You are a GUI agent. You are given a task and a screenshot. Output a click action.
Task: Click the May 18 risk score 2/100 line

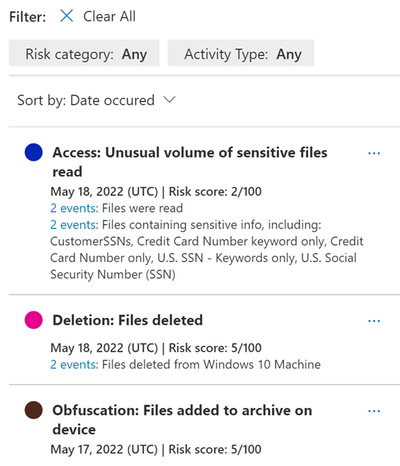click(156, 192)
